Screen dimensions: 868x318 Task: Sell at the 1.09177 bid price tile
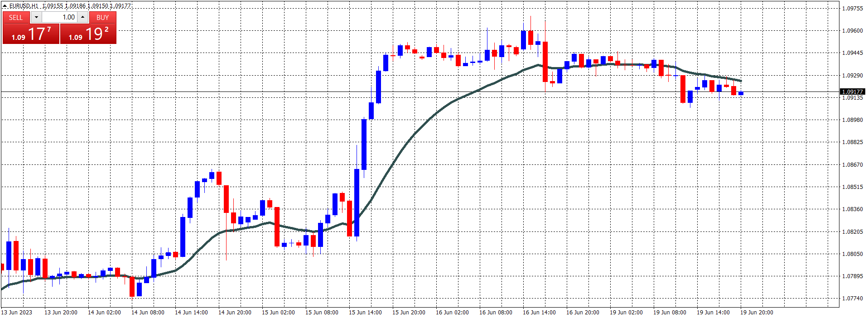(31, 34)
